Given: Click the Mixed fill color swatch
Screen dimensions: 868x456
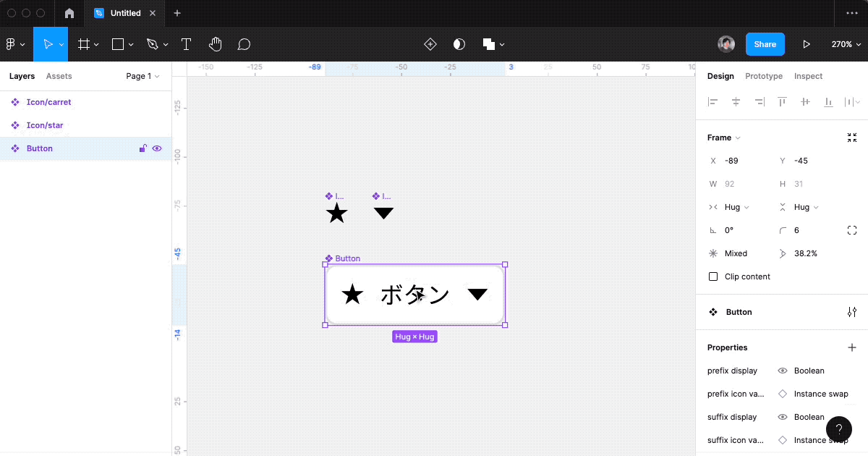Looking at the screenshot, I should tap(713, 253).
